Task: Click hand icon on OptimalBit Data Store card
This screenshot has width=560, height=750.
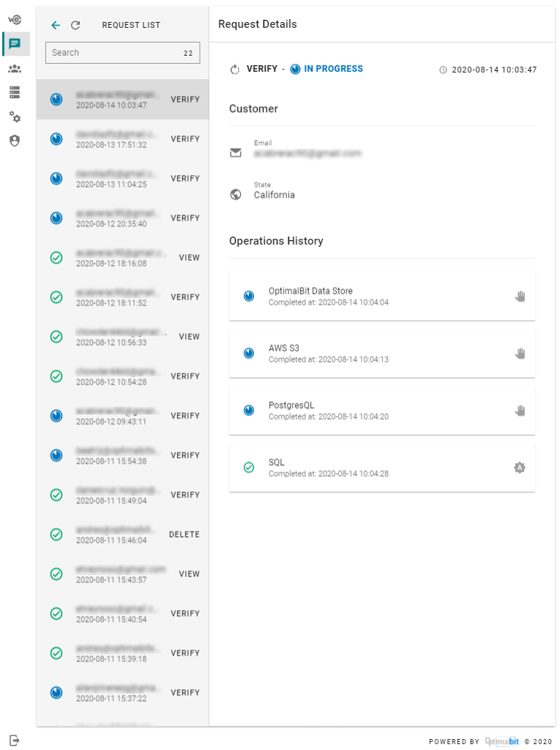Action: (520, 297)
